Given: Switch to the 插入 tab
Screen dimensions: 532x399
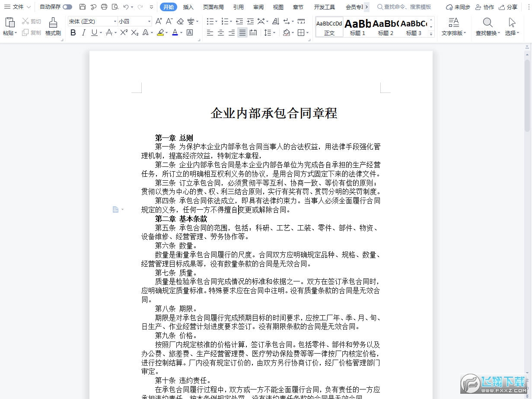Looking at the screenshot, I should tap(188, 7).
